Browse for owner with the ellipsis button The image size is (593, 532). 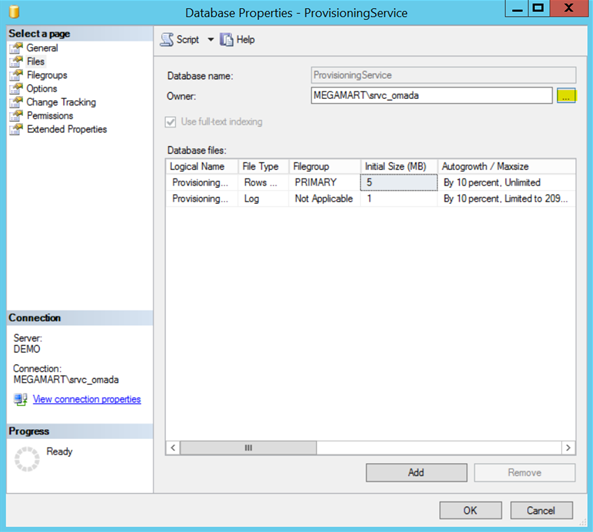tap(566, 96)
